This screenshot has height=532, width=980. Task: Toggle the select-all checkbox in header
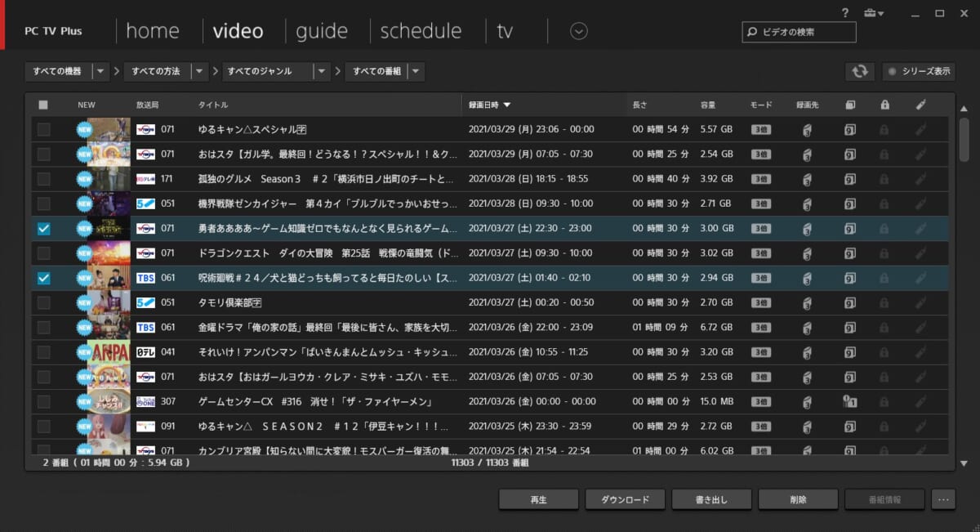click(x=43, y=105)
